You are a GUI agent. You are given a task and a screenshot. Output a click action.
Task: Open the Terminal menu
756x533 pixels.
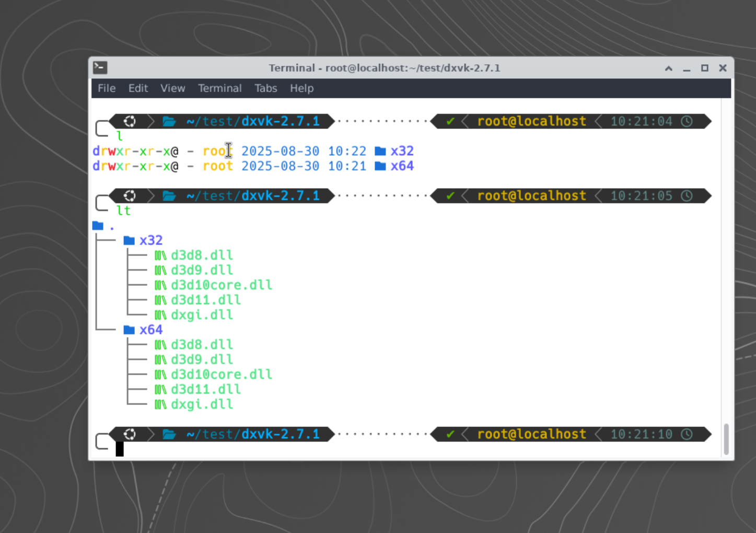point(219,88)
